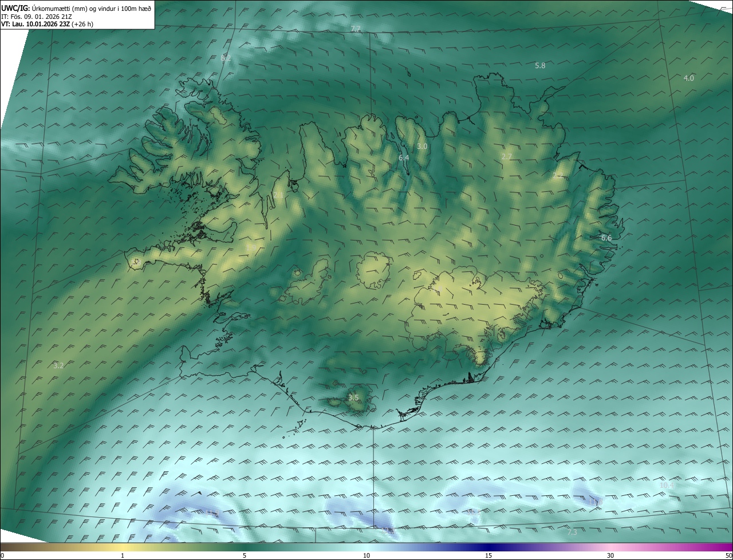The width and height of the screenshot is (733, 560).
Task: Click the 6.4 value in the northern fjord
Action: (404, 157)
